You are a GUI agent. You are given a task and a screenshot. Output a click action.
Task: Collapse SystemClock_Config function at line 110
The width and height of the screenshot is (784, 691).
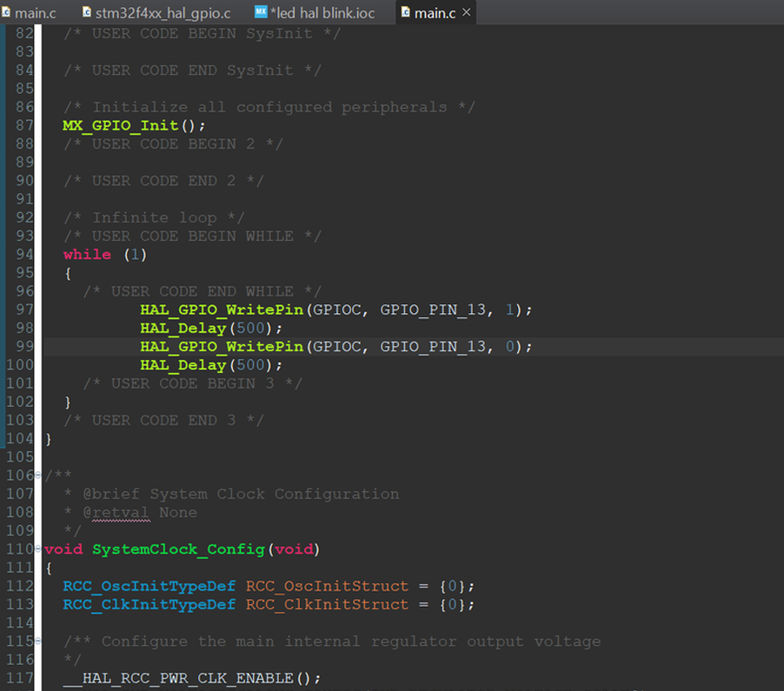coord(38,549)
